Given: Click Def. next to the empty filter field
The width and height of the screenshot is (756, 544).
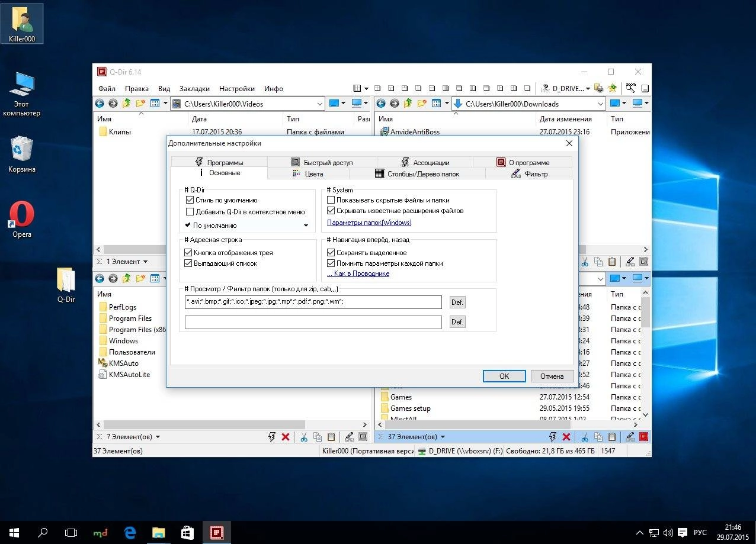Looking at the screenshot, I should pyautogui.click(x=457, y=322).
